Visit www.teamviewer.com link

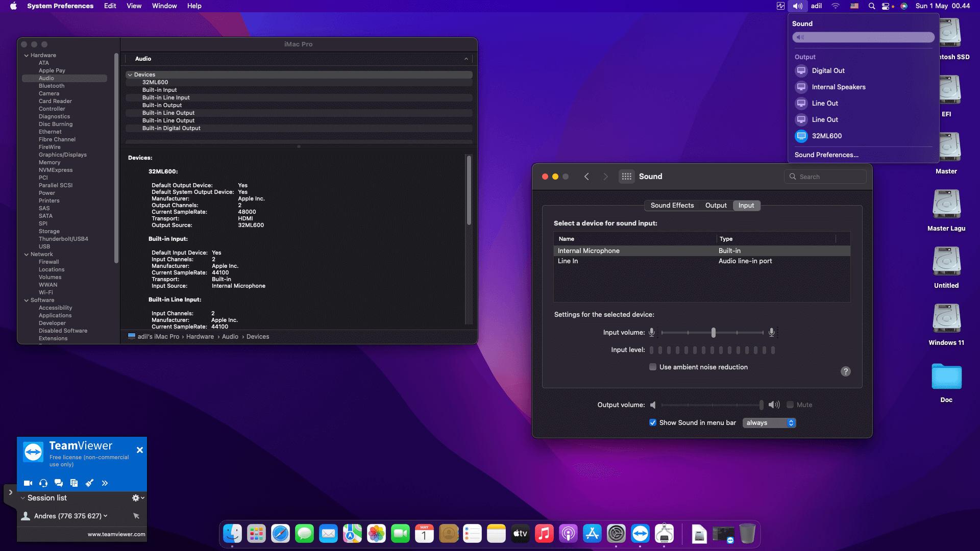point(116,534)
